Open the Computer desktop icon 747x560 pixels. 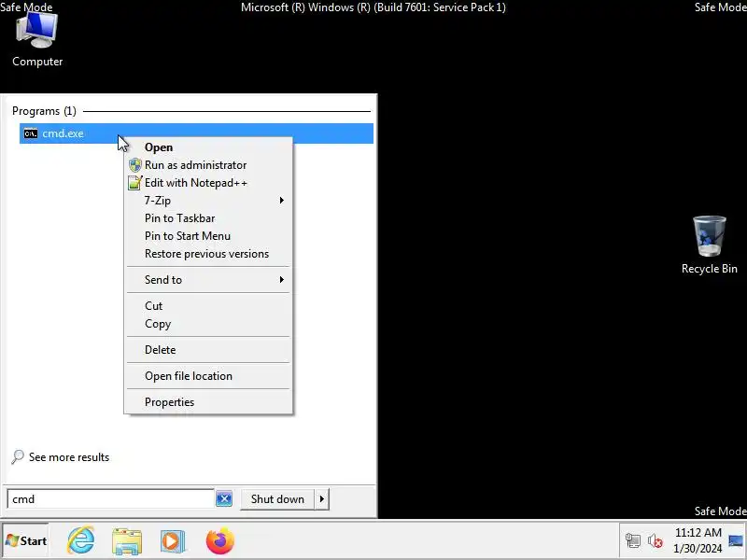pos(37,40)
